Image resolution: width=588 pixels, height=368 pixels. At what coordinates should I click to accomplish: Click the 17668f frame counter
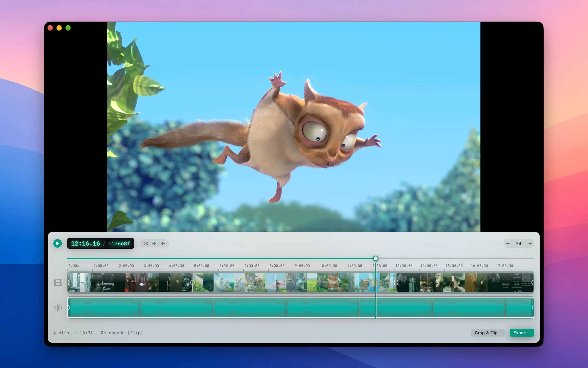point(119,243)
